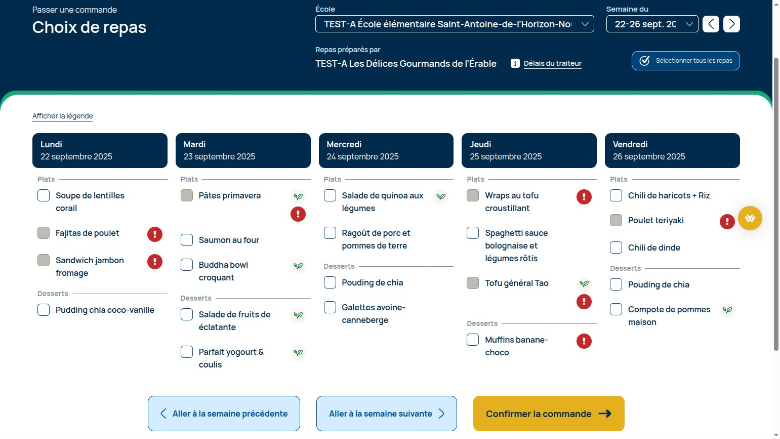Click the red alert icon beside Sandwich jambon fromage
Viewport: 780px width, 439px height.
tap(155, 261)
